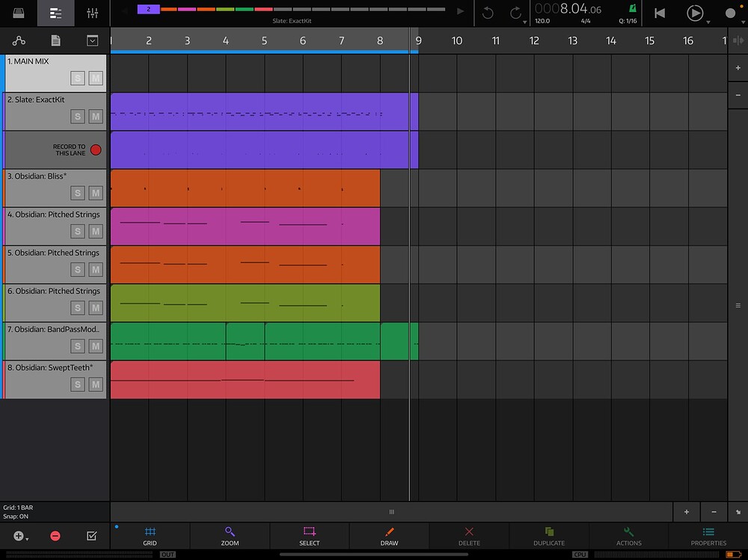Edit tempo 120.0 value
Screen dimensions: 748x560
point(542,21)
